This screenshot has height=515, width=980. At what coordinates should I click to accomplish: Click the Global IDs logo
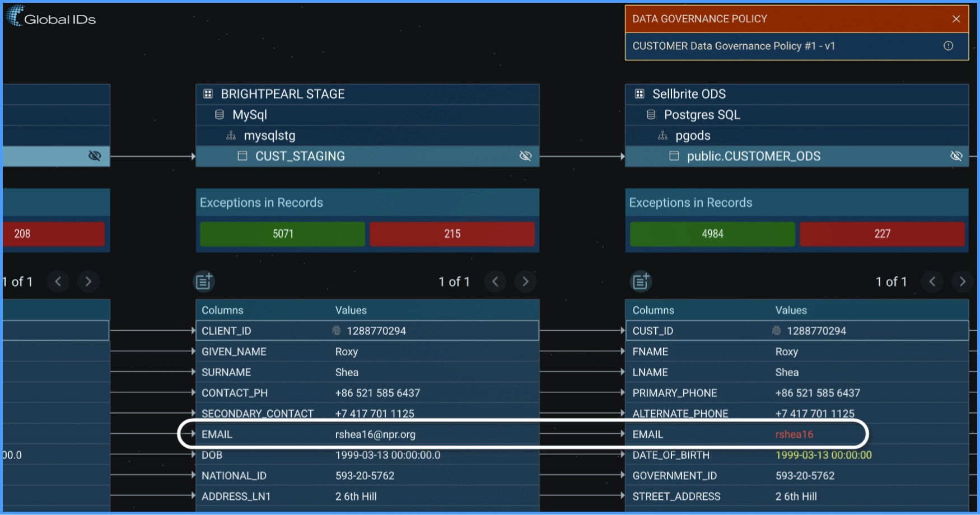coord(52,17)
